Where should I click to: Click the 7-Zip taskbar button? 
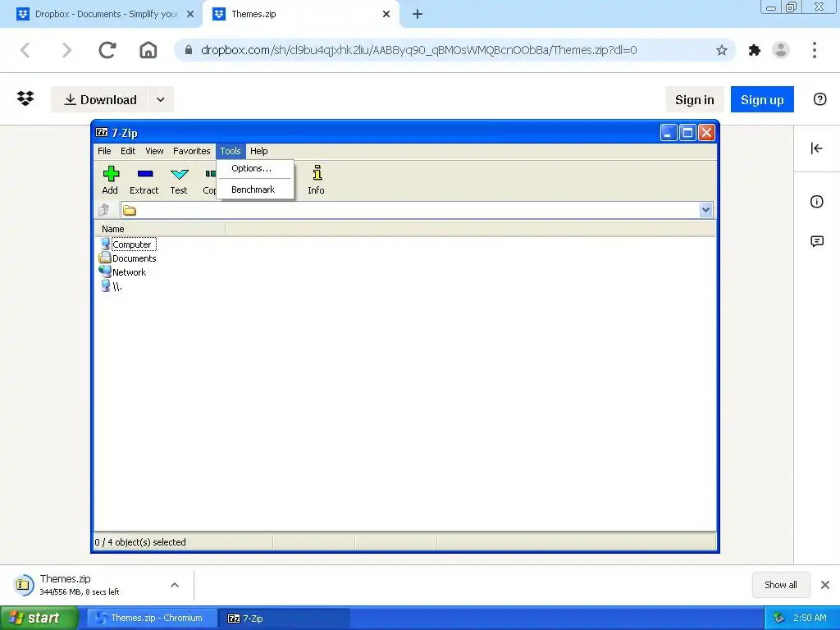284,618
